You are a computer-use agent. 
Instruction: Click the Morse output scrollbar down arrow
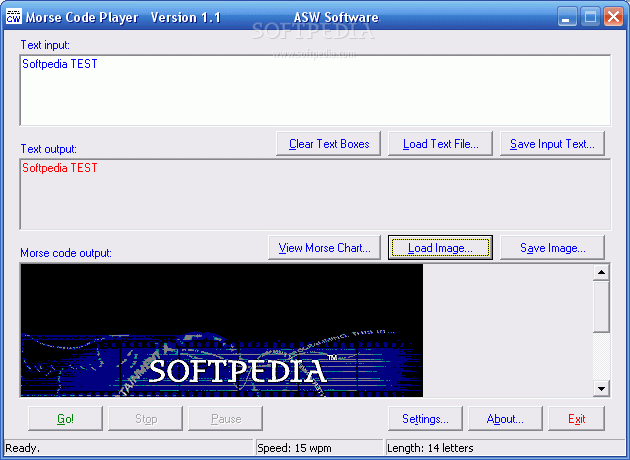601,388
